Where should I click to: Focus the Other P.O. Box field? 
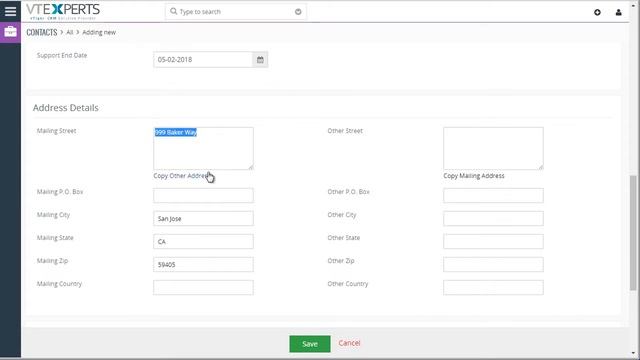pyautogui.click(x=493, y=196)
